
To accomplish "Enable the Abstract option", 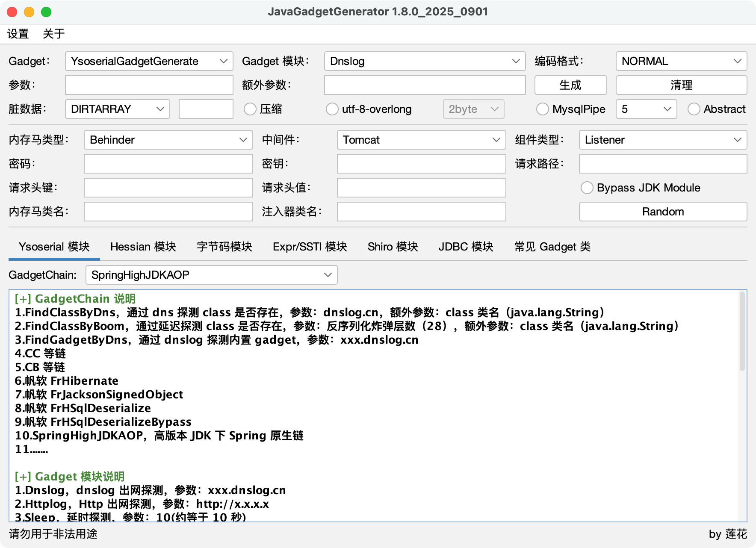I will [x=694, y=109].
